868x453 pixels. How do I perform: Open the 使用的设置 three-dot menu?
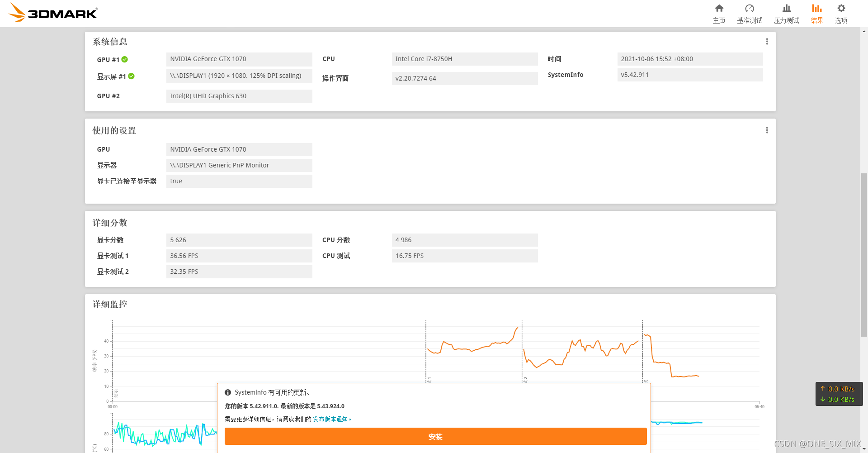coord(767,130)
